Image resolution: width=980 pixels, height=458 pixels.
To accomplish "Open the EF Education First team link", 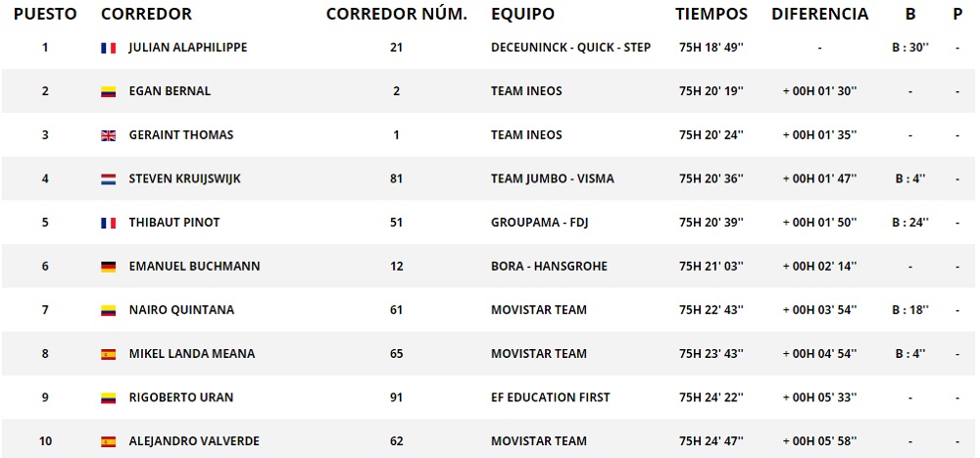I will (x=550, y=397).
